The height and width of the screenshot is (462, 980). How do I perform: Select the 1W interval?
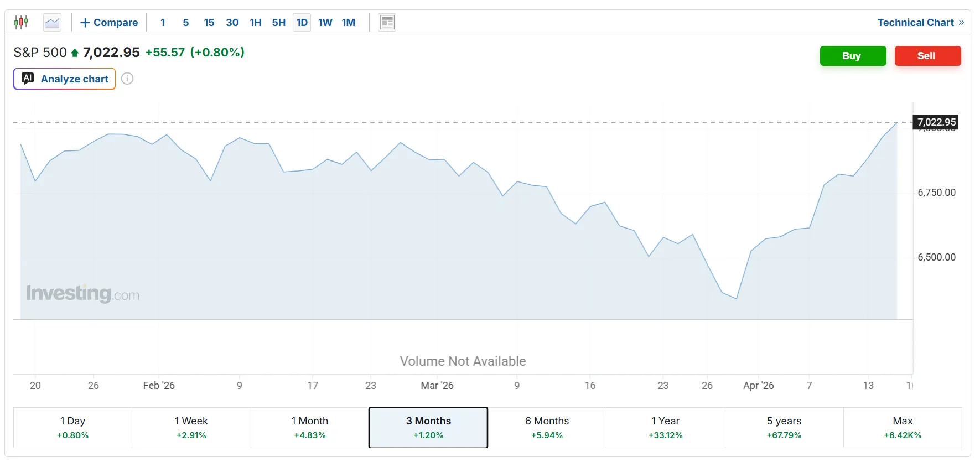point(325,23)
